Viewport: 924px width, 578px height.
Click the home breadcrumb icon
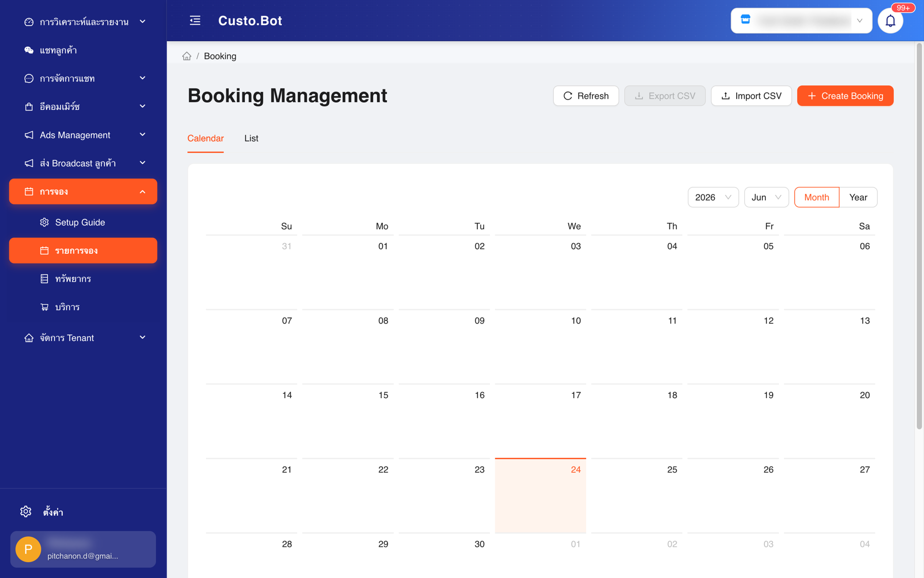pyautogui.click(x=187, y=56)
